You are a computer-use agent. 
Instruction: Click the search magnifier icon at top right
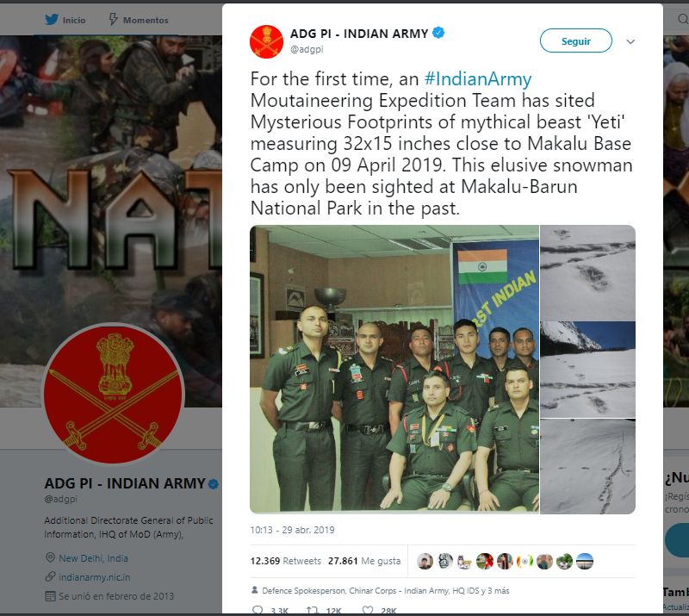pos(683,19)
